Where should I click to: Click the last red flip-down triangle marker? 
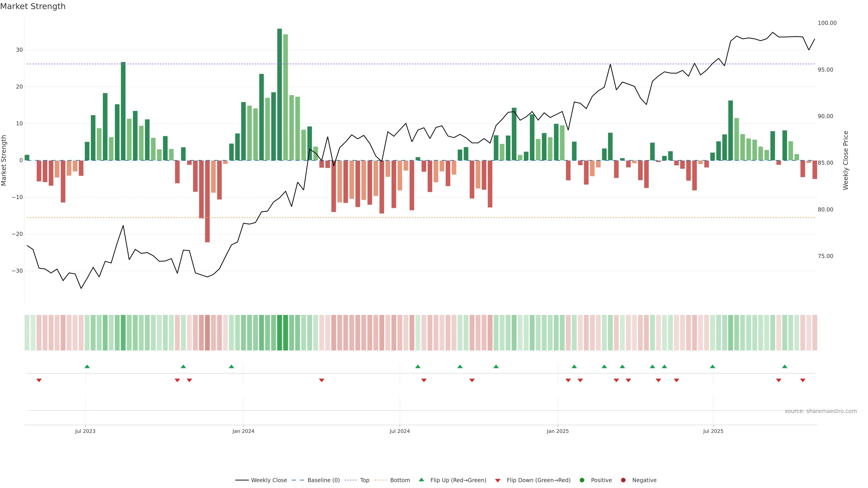click(803, 380)
